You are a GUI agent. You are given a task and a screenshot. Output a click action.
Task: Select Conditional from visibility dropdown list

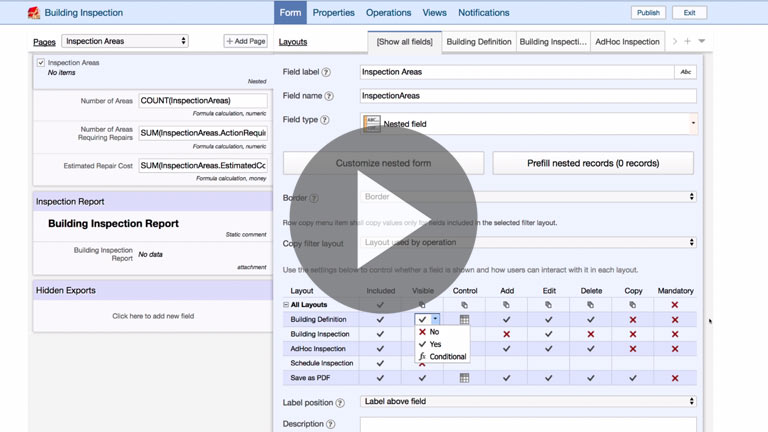(x=446, y=356)
